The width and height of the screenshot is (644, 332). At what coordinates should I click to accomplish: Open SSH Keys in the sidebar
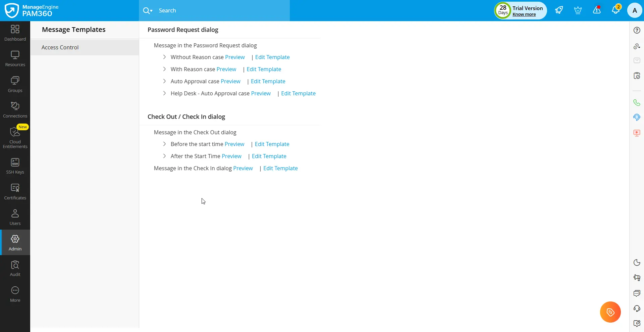(15, 166)
